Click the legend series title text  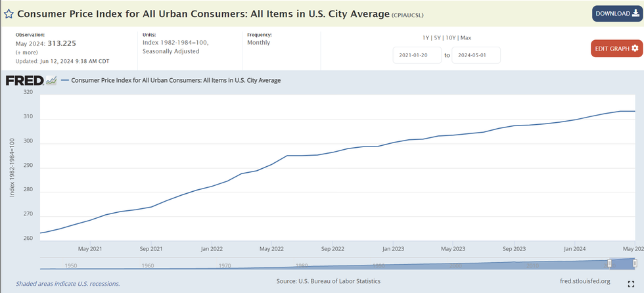tap(175, 80)
